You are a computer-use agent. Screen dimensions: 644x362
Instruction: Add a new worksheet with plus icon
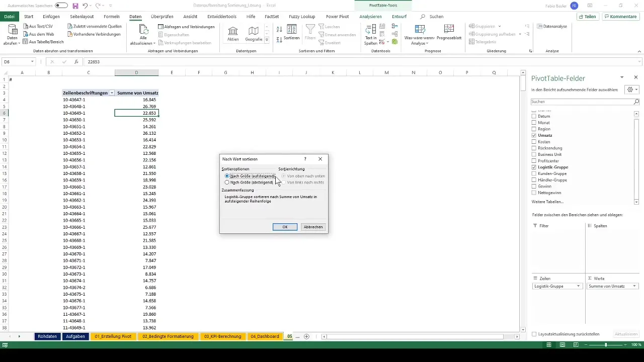pyautogui.click(x=306, y=336)
